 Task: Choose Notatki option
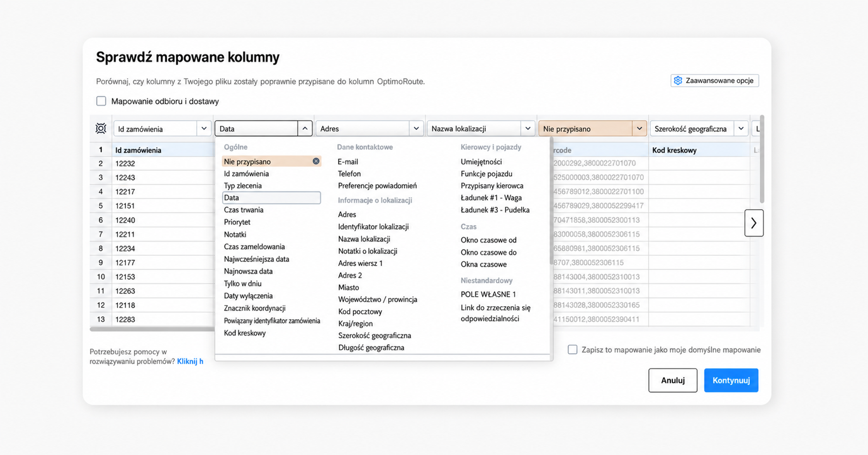pos(235,235)
